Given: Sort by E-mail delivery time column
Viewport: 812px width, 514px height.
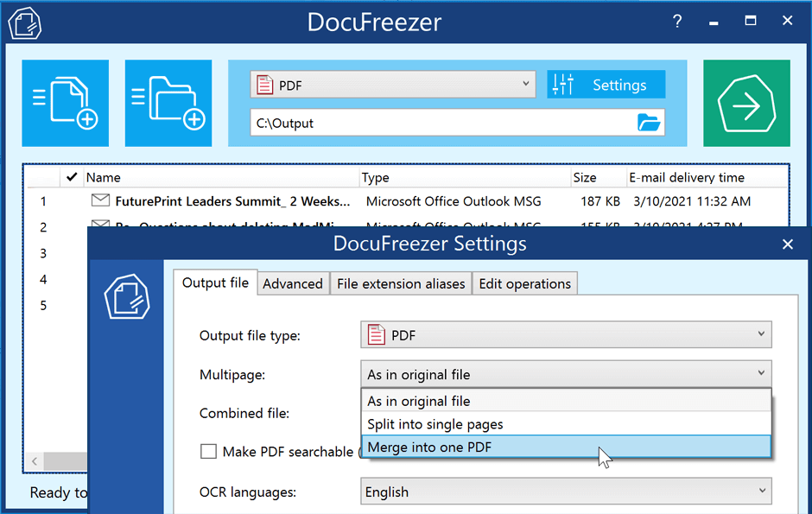Looking at the screenshot, I should point(707,178).
